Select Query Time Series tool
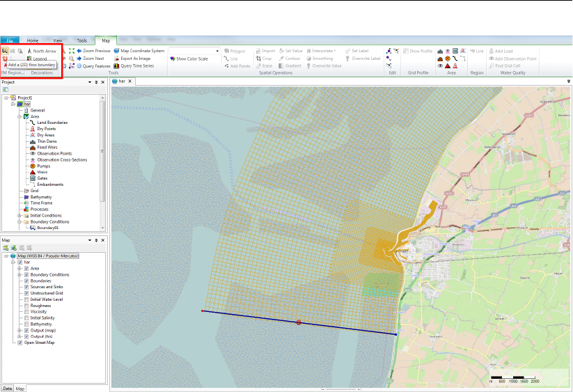573x392 pixels. coord(136,66)
